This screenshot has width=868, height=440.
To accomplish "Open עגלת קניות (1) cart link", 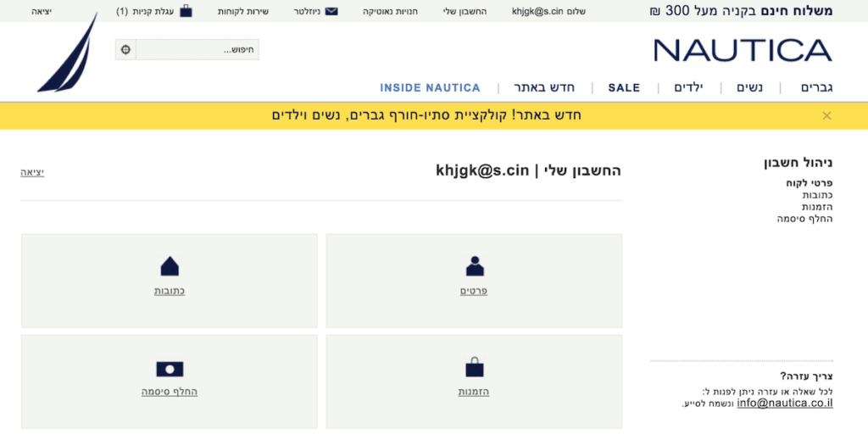I will 145,11.
